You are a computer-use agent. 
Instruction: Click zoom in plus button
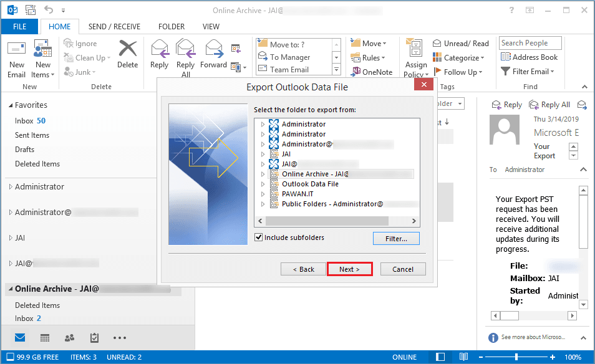553,357
